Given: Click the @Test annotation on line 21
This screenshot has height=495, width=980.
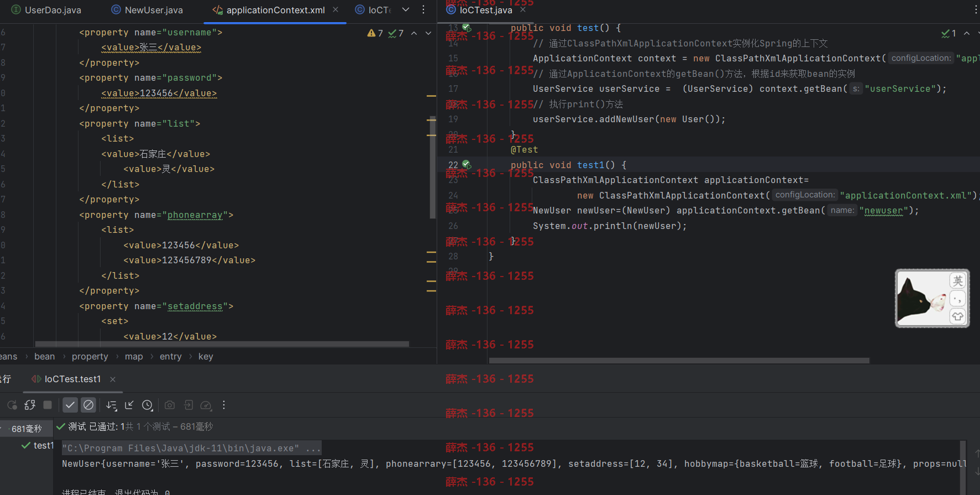Looking at the screenshot, I should pos(524,150).
